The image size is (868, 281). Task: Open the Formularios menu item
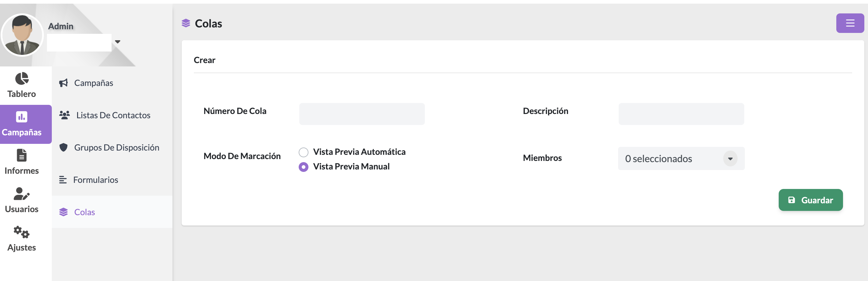click(x=95, y=180)
